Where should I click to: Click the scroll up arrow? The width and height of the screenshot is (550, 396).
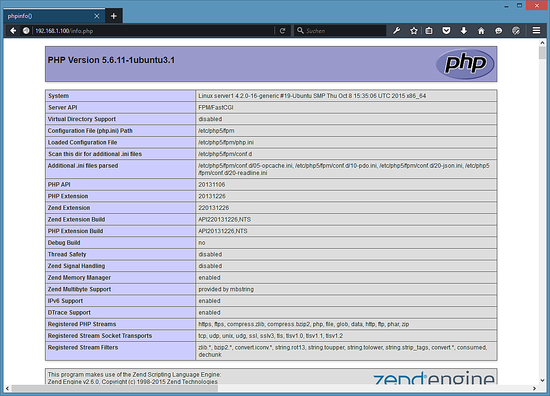tap(542, 42)
